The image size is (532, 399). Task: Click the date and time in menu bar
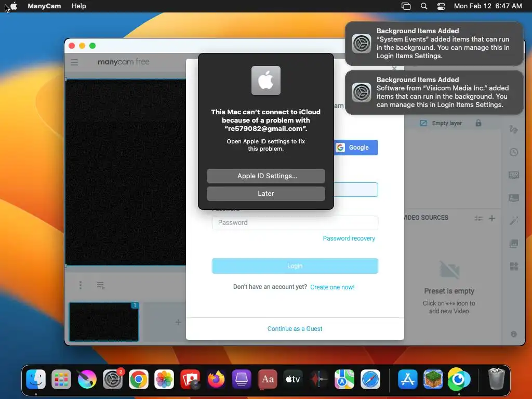point(487,6)
